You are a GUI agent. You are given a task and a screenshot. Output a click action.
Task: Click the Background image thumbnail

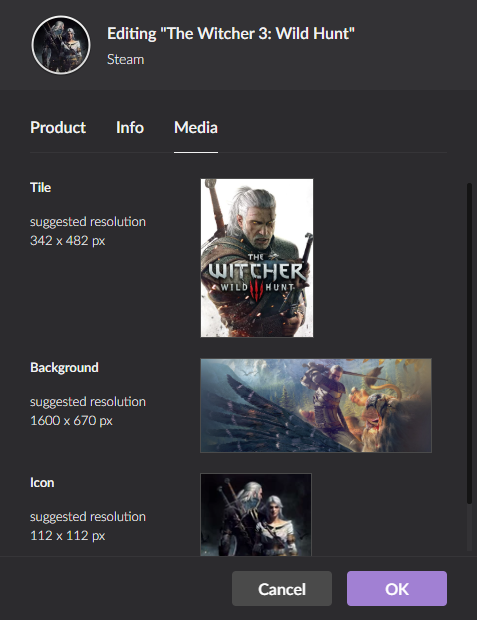[x=316, y=405]
